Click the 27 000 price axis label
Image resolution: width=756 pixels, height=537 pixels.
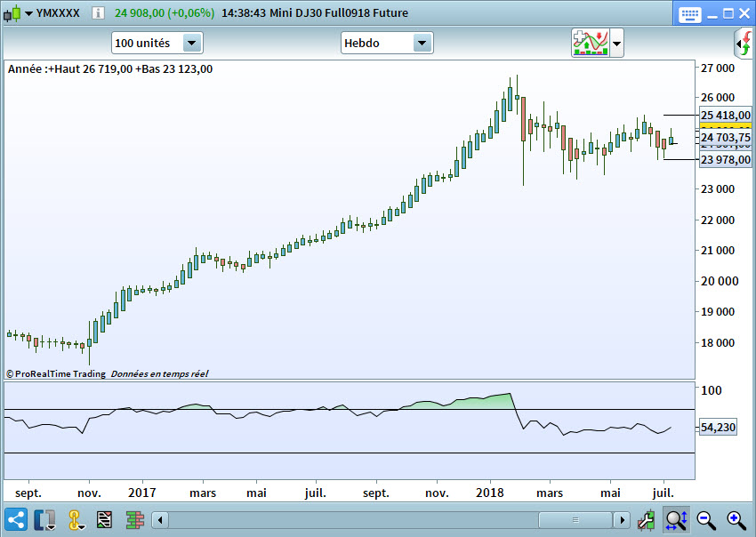[x=718, y=68]
